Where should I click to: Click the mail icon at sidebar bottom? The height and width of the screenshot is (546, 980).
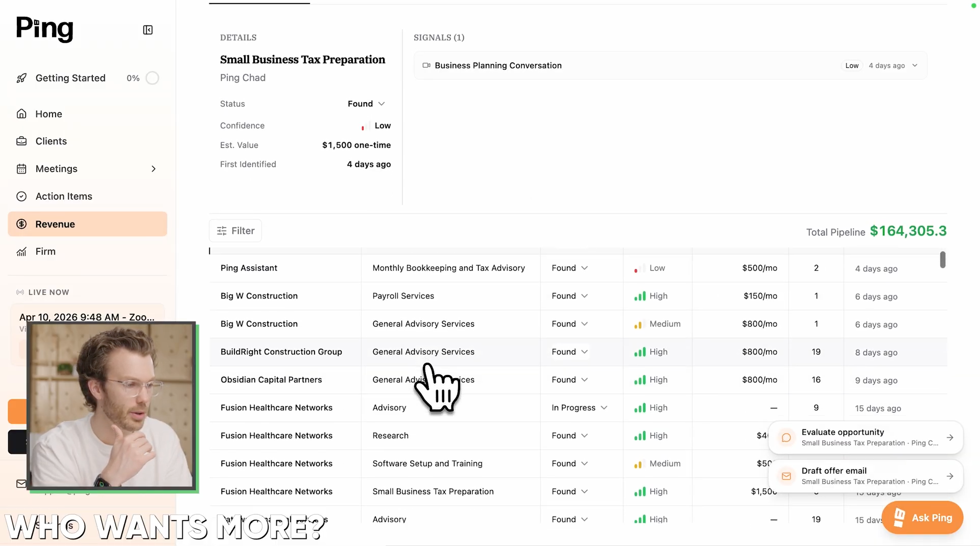pos(21,484)
